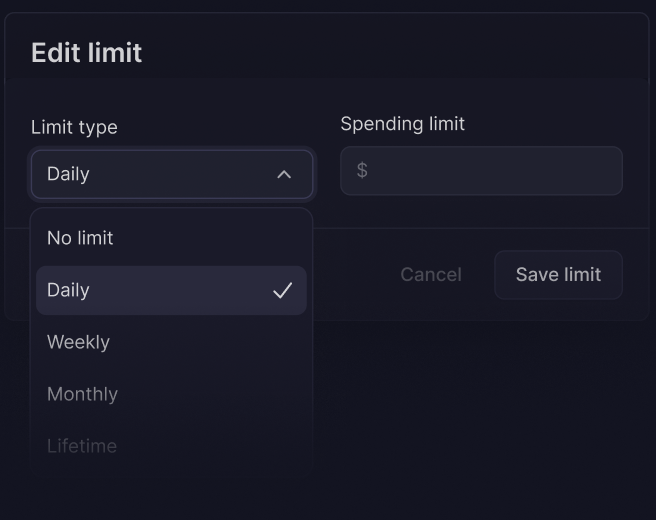Click the checkmark beside the Daily option
The height and width of the screenshot is (520, 656).
282,290
